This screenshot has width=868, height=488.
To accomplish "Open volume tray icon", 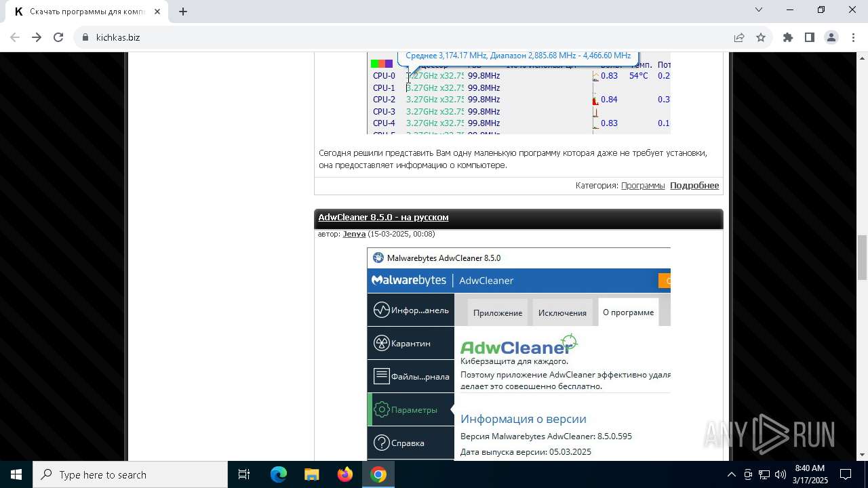I will click(780, 474).
